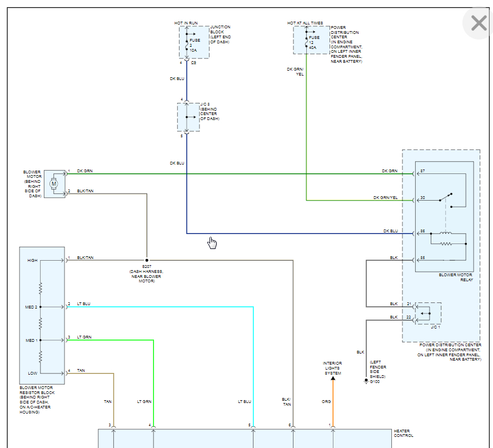The width and height of the screenshot is (493, 448).
Task: Click the BLOWER MOTOR RELAY label
Action: (x=456, y=277)
